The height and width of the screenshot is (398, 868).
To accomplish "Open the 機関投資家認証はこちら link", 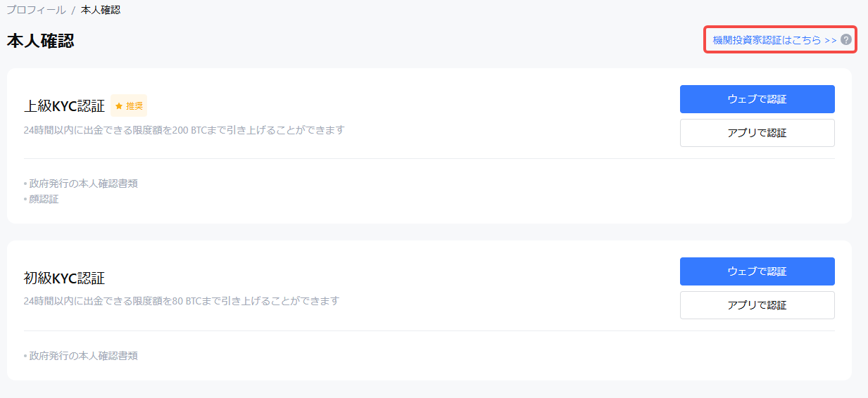I will click(x=774, y=40).
